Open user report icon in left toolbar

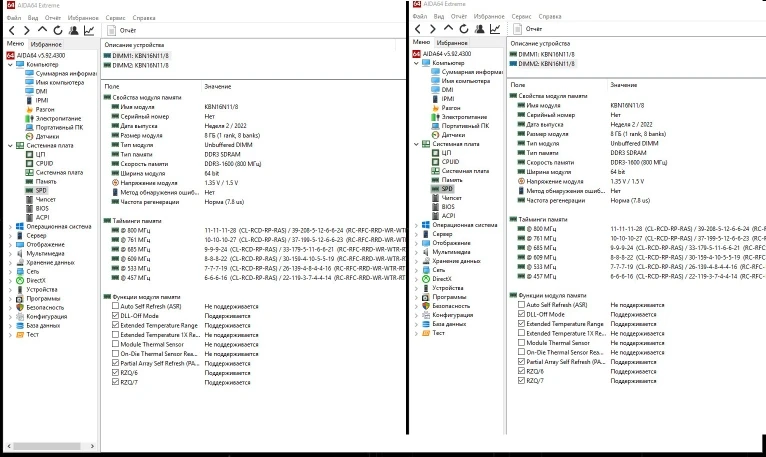click(74, 30)
